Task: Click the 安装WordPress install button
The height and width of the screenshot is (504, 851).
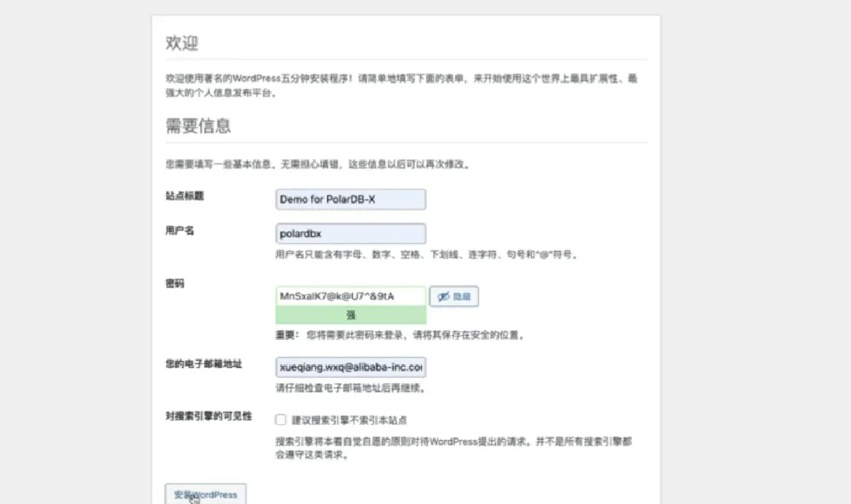Action: point(205,494)
